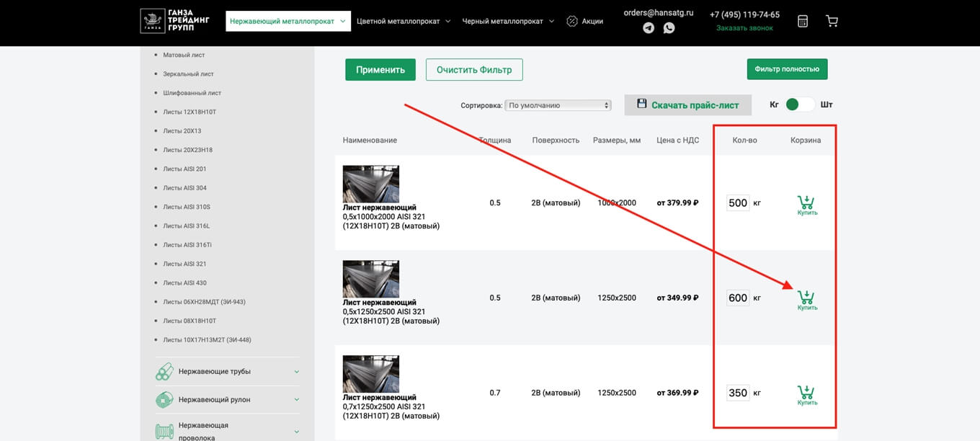Buy the 0,5x1000x2000 sheet via cart icon
980x441 pixels.
(807, 205)
